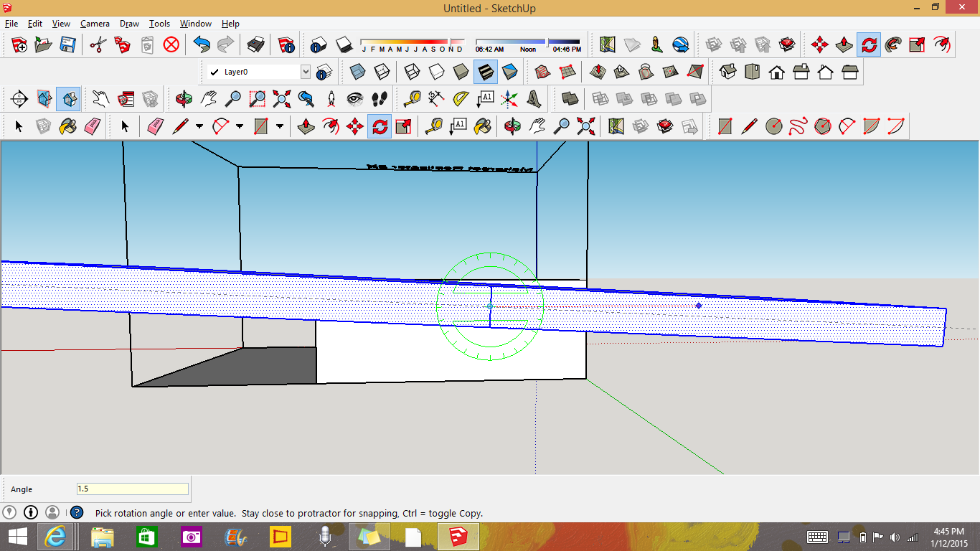980x551 pixels.
Task: Expand the line tool dropdown arrow
Action: click(199, 127)
